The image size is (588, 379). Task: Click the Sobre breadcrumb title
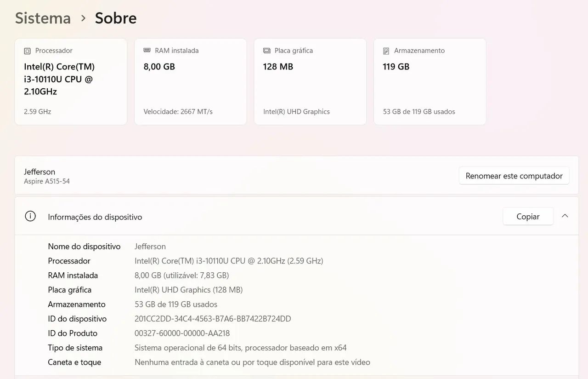click(x=116, y=18)
